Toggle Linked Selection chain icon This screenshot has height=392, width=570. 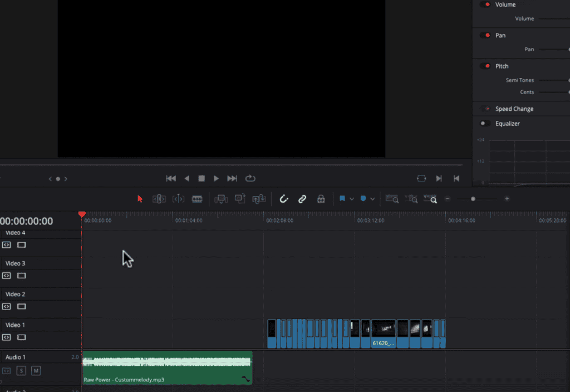pos(302,199)
